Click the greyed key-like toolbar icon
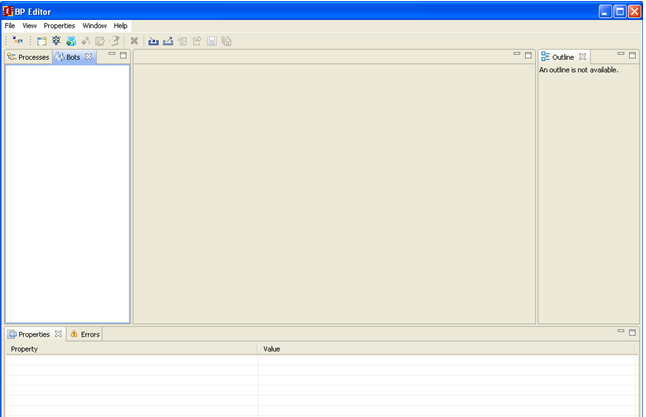Screen dimensions: 646x417 coord(86,41)
